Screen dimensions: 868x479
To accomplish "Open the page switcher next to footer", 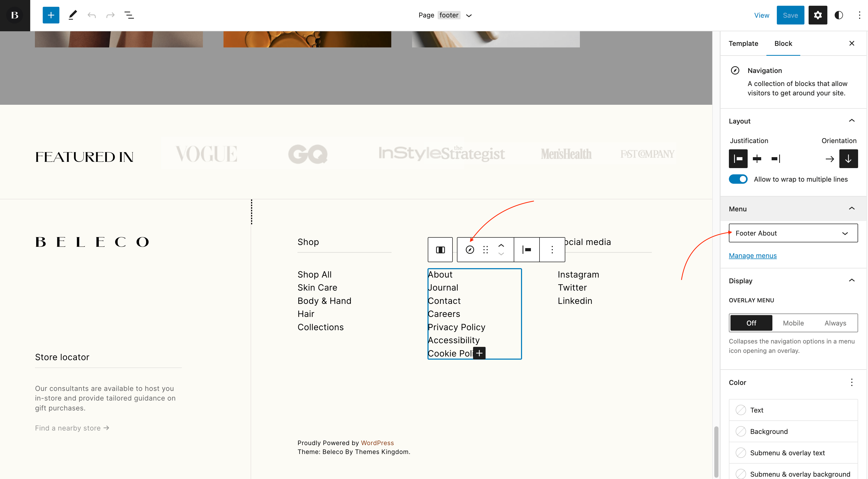I will point(469,15).
